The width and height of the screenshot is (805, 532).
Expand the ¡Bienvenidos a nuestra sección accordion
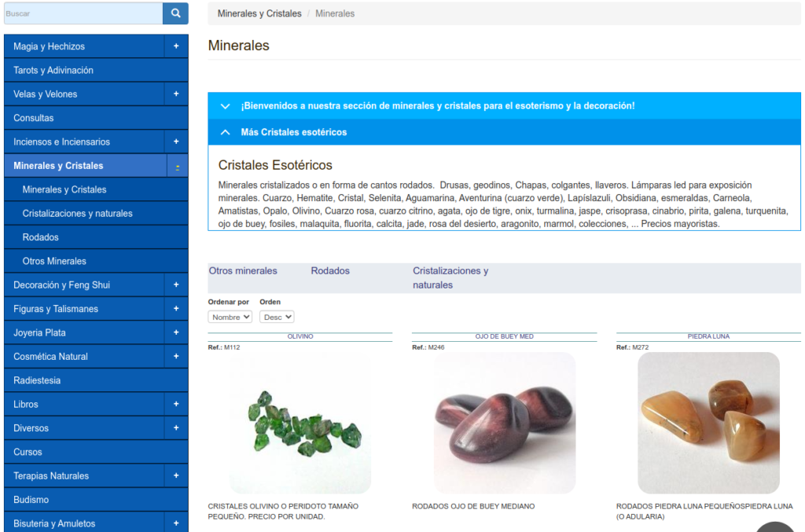click(x=437, y=105)
